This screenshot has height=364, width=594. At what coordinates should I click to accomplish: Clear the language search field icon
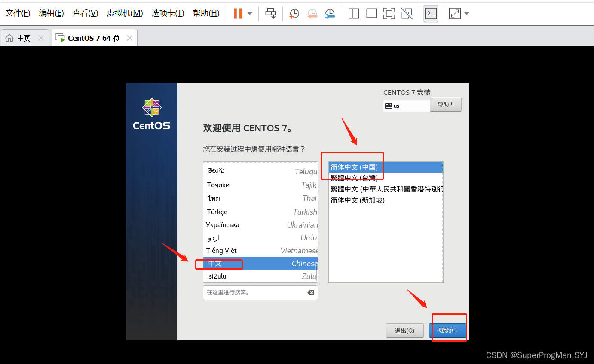tap(311, 293)
